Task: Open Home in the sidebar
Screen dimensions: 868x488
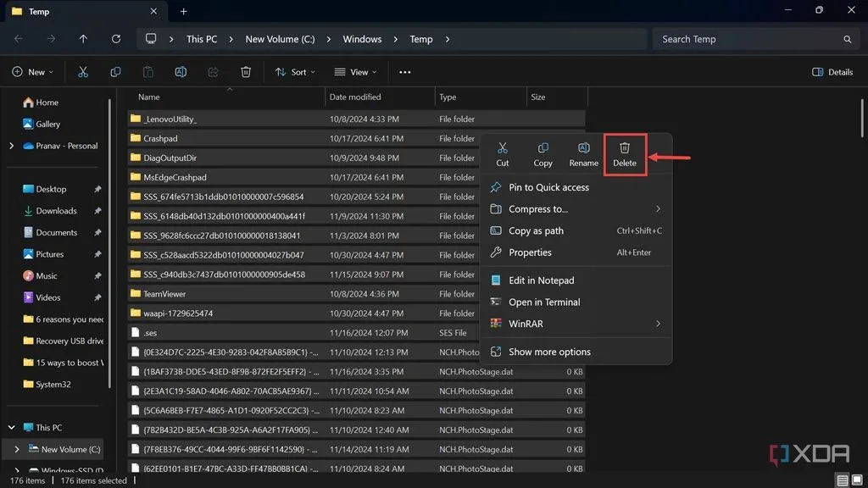Action: (x=41, y=103)
